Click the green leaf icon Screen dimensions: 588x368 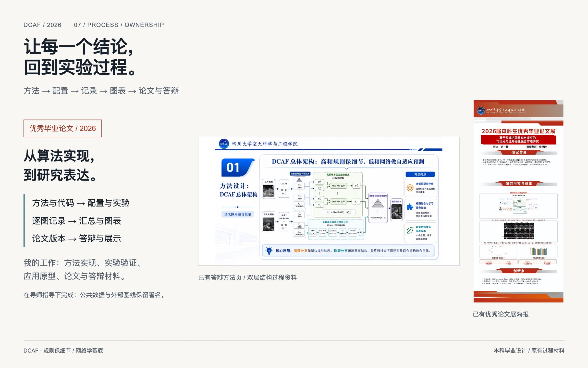tap(410, 230)
